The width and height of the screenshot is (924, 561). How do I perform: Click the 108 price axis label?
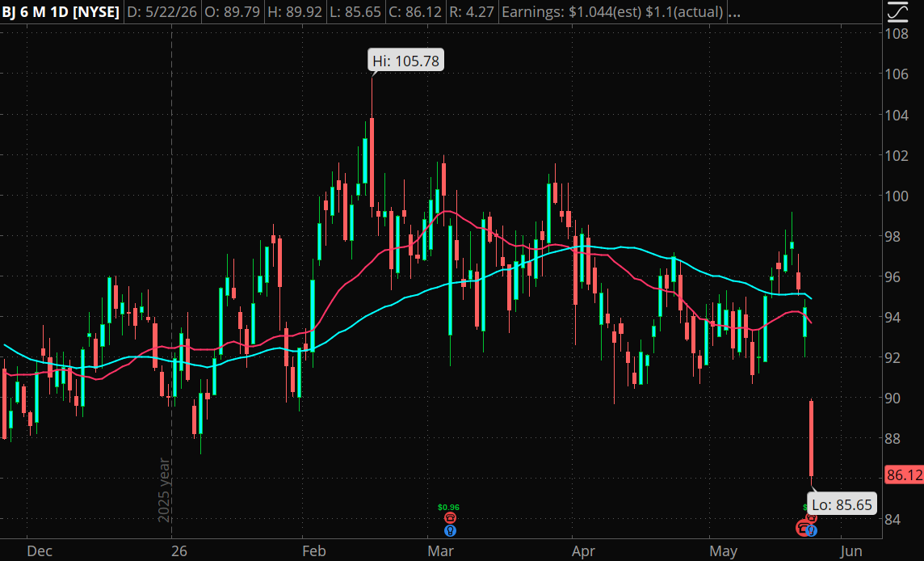click(x=897, y=34)
